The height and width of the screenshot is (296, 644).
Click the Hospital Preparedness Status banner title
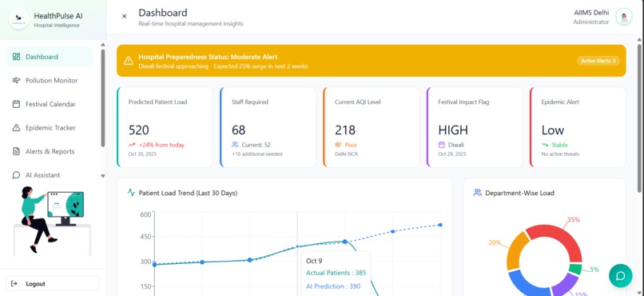click(208, 57)
